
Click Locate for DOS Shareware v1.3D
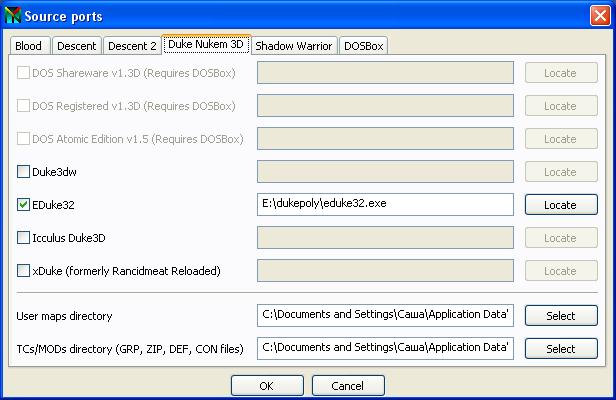561,73
